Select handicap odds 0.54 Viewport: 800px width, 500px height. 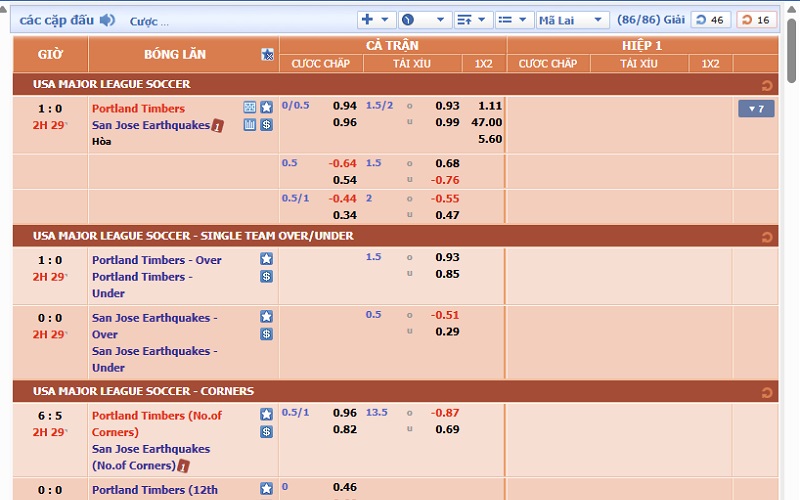click(344, 180)
